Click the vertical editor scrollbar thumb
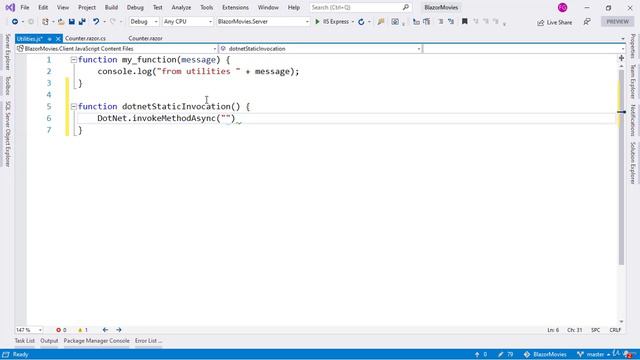The image size is (640, 360). 621,167
